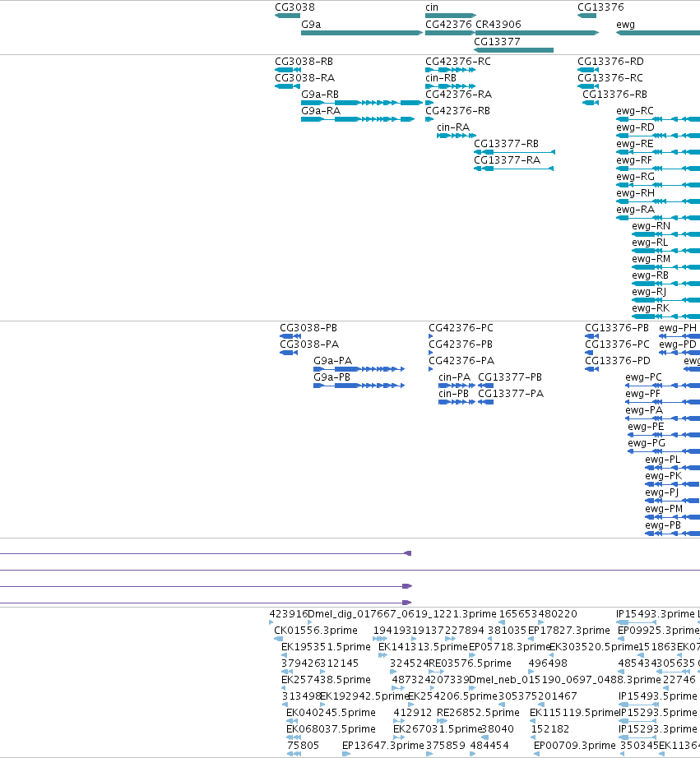The width and height of the screenshot is (700, 758).
Task: Click transcript cin-RA label
Action: click(453, 127)
